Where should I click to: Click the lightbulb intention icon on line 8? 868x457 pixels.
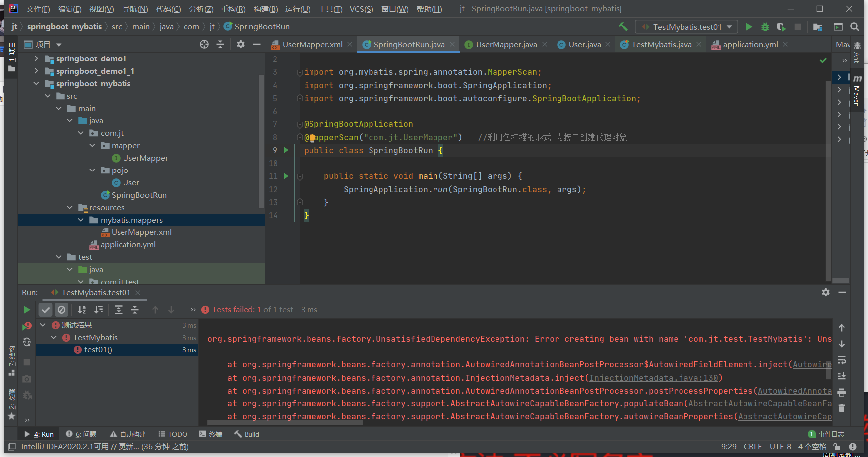[312, 138]
